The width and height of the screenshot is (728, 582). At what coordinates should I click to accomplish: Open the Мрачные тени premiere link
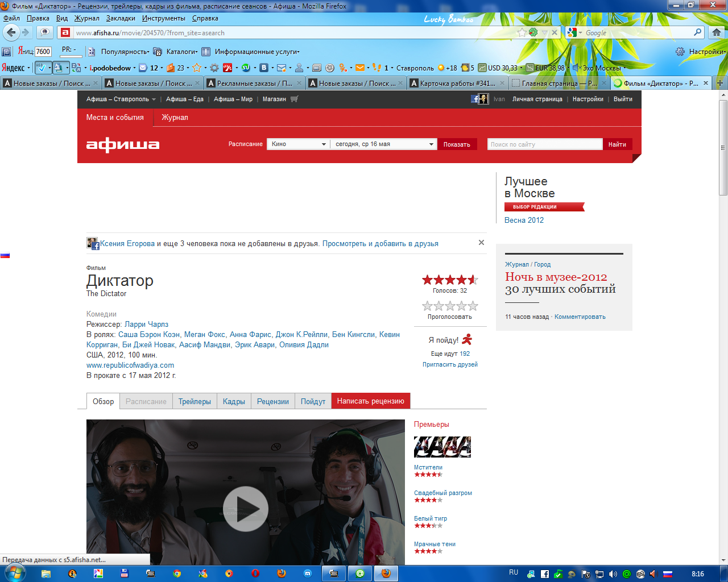click(435, 544)
